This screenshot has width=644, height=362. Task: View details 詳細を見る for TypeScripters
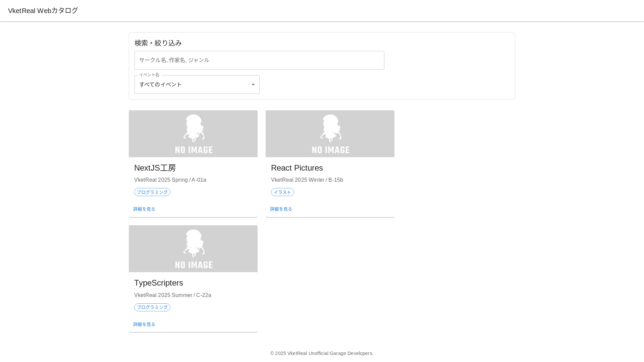144,324
